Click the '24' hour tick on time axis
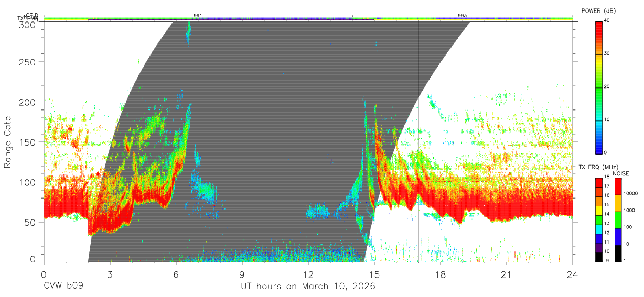644x297 pixels. (x=572, y=274)
